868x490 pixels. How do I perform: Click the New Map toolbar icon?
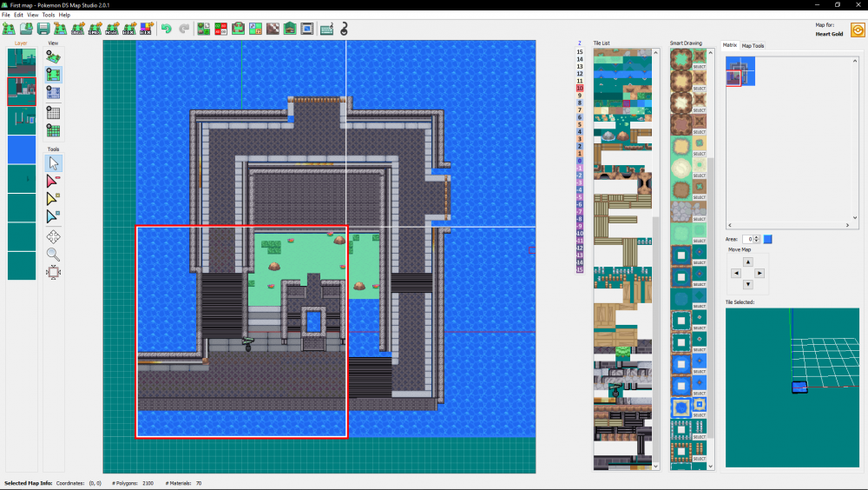9,29
